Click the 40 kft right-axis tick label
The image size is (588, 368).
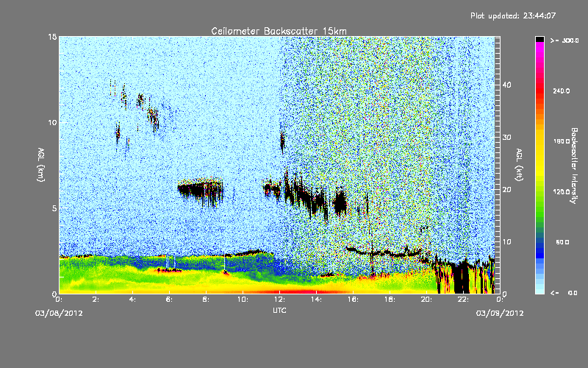506,85
